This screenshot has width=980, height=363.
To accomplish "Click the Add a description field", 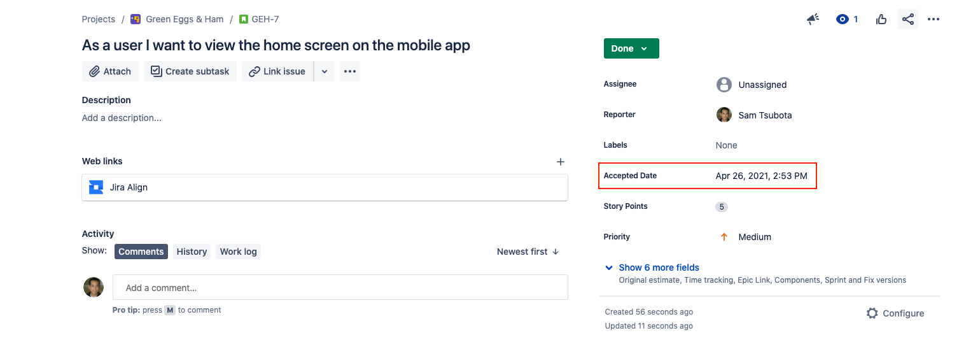I will click(122, 118).
